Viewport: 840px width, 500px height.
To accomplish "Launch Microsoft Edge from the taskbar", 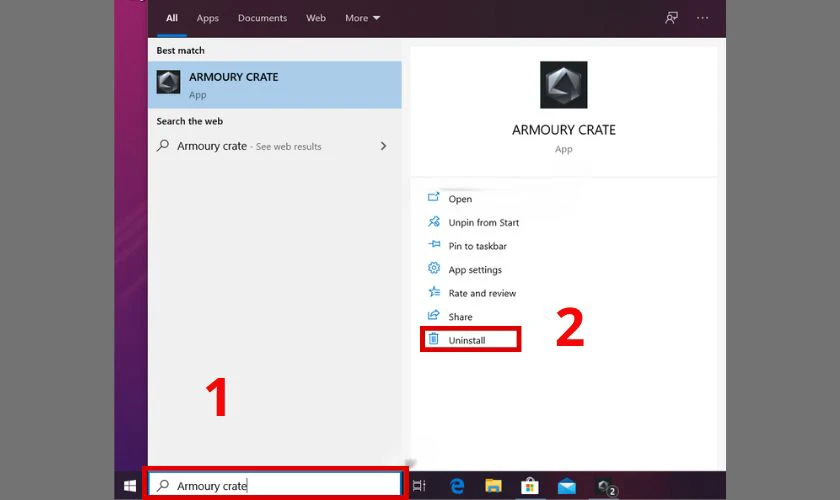I will click(x=457, y=486).
